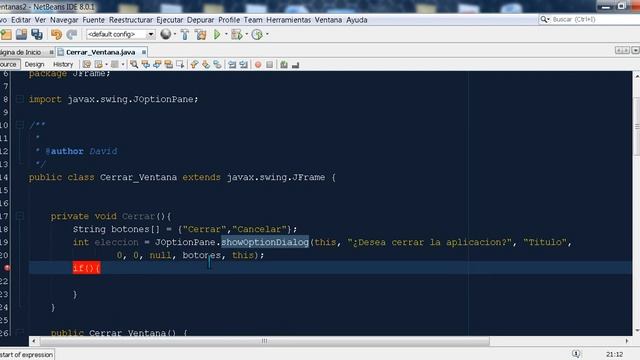Start macro recording red circle
The image size is (640, 360).
[258, 64]
